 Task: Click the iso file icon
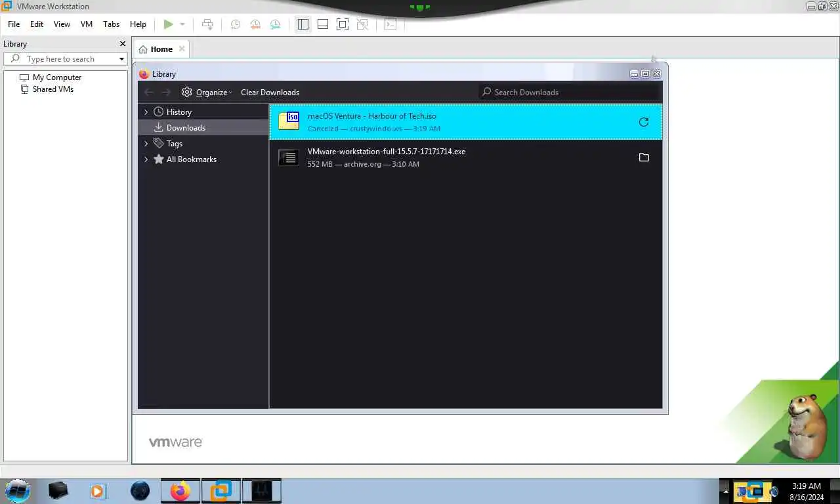coord(289,121)
